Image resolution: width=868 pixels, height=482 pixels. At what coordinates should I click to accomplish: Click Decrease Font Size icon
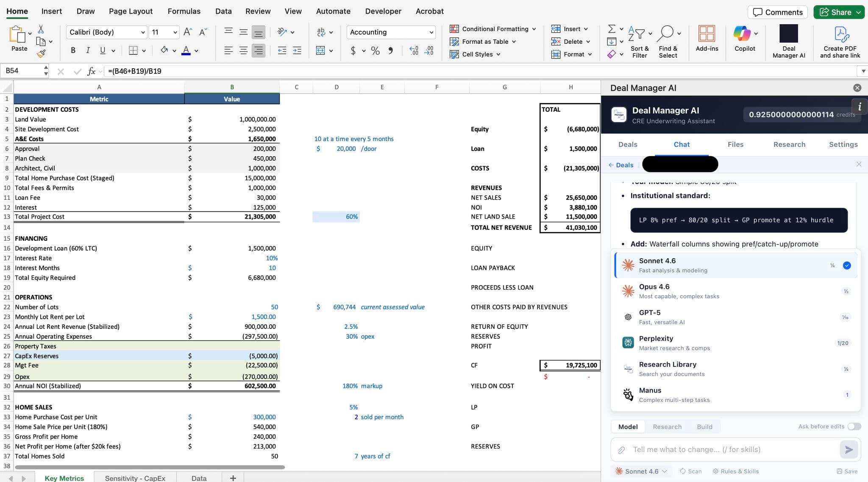pos(203,32)
